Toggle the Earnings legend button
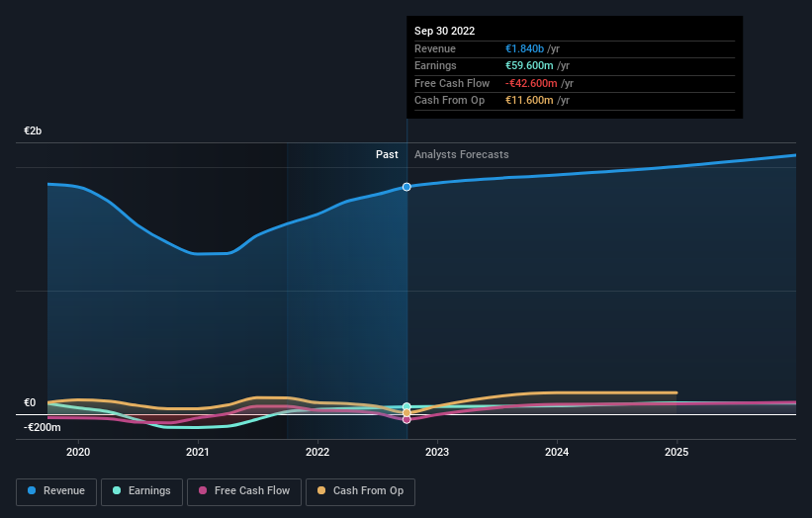The width and height of the screenshot is (812, 518). [x=141, y=491]
